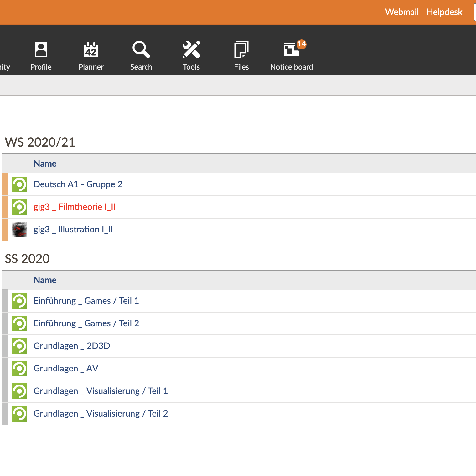The width and height of the screenshot is (476, 476).
Task: Sort WS 2020/21 table by Name
Action: coord(45,164)
